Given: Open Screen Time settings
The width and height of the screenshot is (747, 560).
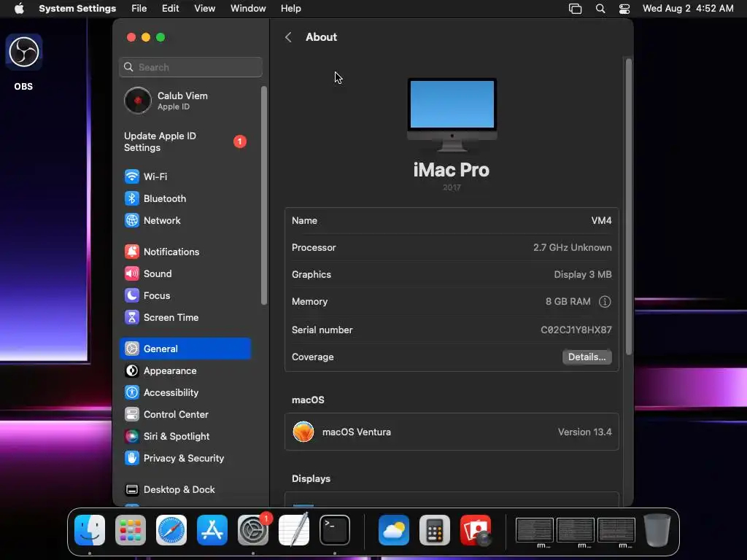Looking at the screenshot, I should 185,317.
